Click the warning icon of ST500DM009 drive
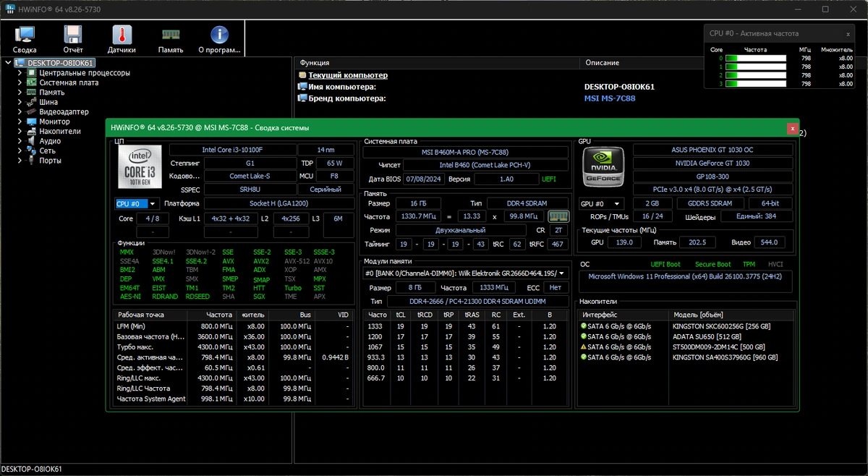868x476 pixels. point(584,347)
